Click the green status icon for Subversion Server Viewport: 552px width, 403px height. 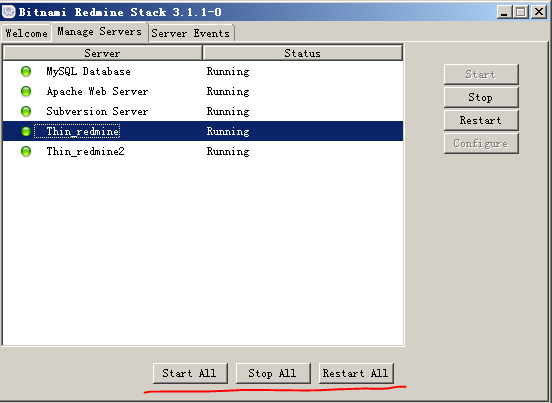coord(26,111)
